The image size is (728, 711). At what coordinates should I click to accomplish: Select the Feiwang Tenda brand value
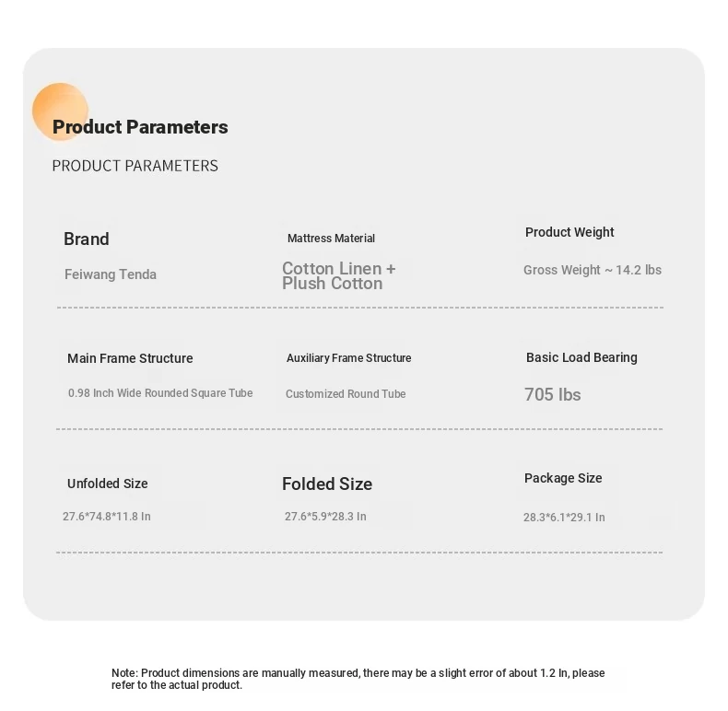[x=111, y=274]
